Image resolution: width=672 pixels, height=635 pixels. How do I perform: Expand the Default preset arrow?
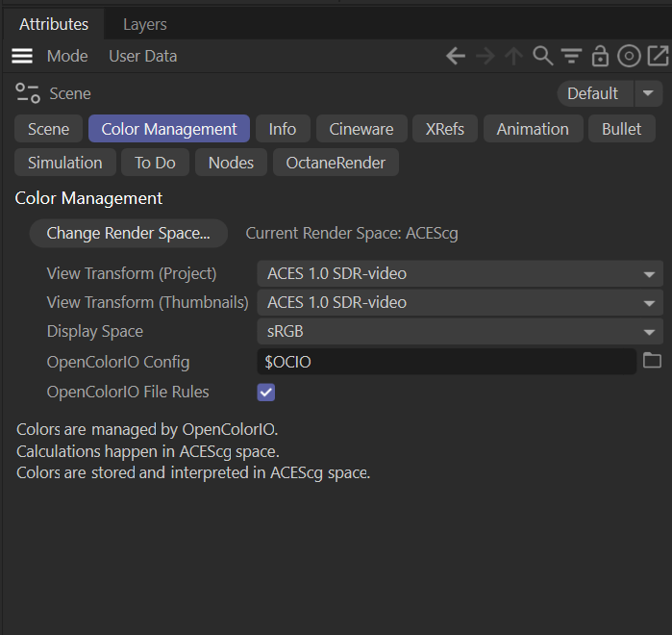pyautogui.click(x=648, y=93)
